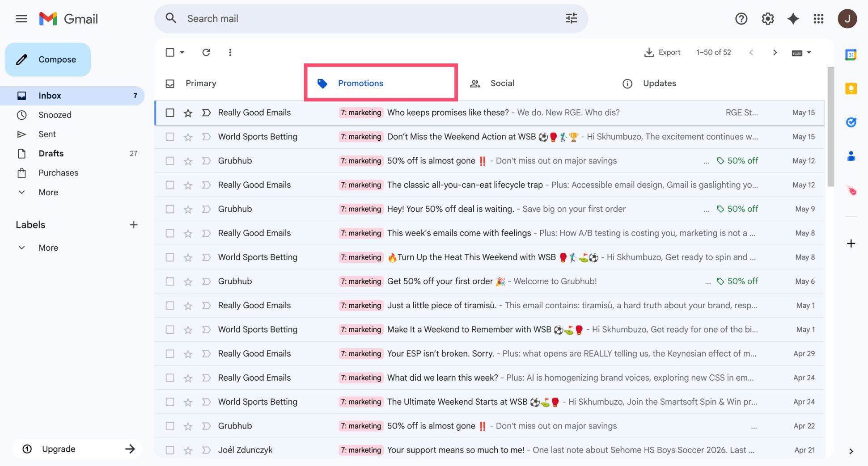Image resolution: width=868 pixels, height=466 pixels.
Task: Click the 50% off deal chip on Grubhub May 12
Action: click(x=737, y=161)
